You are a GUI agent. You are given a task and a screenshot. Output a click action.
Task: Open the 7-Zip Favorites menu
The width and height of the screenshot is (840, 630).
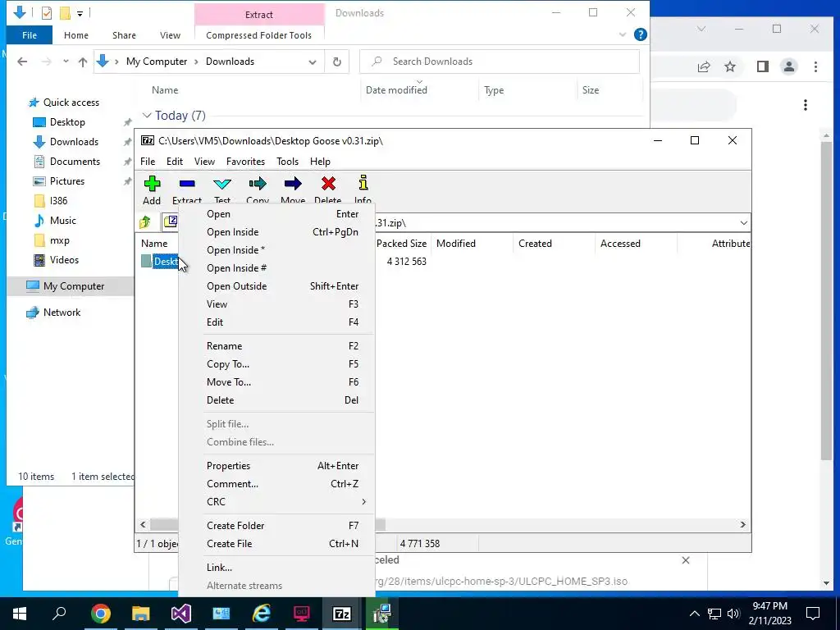(x=246, y=162)
